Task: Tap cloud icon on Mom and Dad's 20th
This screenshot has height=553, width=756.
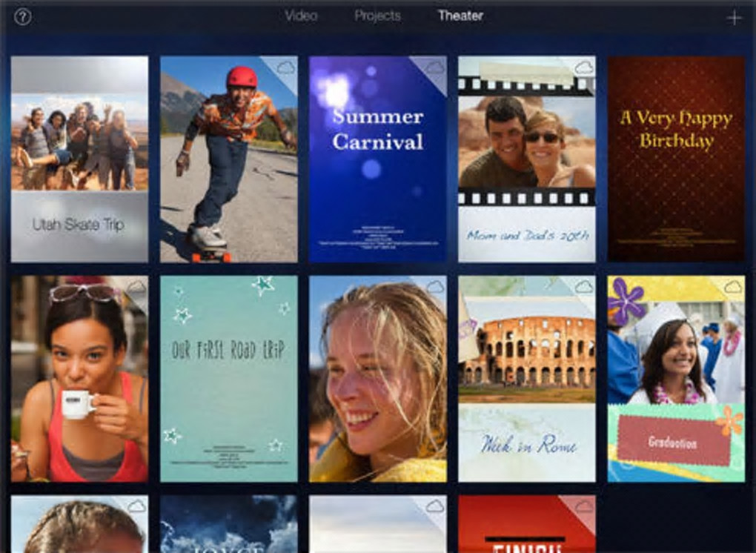Action: (584, 67)
